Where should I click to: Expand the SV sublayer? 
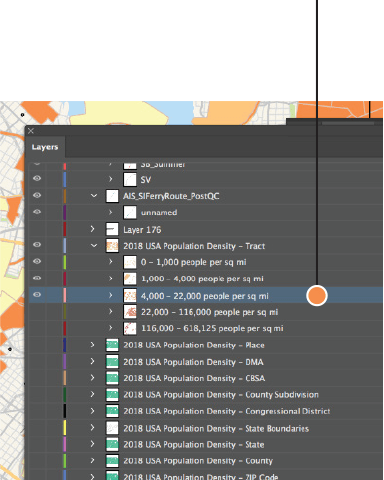111,179
